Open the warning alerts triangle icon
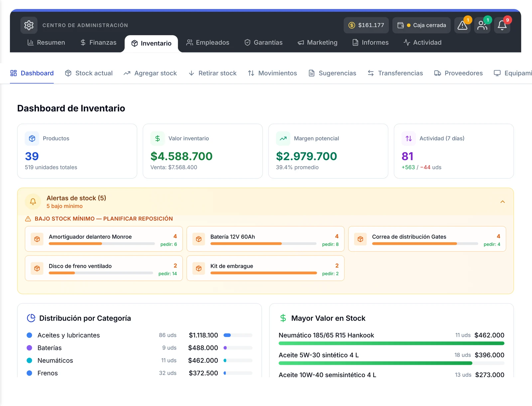This screenshot has width=532, height=406. pyautogui.click(x=463, y=25)
